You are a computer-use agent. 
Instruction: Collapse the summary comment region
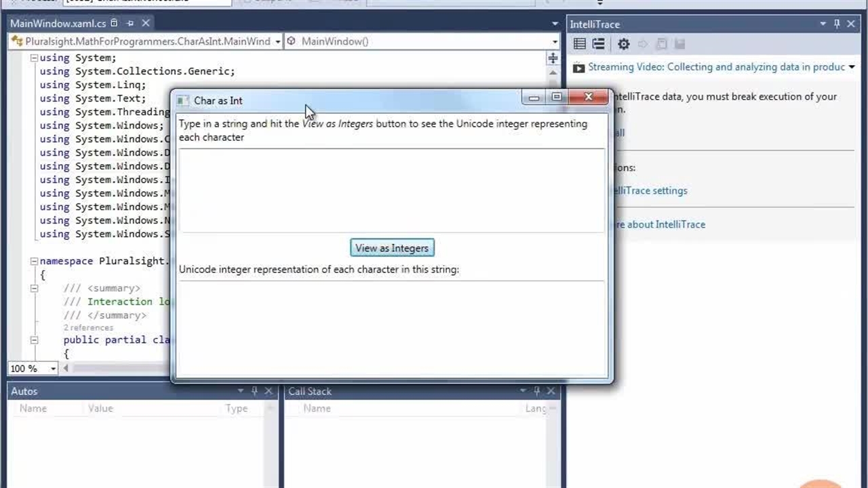pyautogui.click(x=34, y=288)
